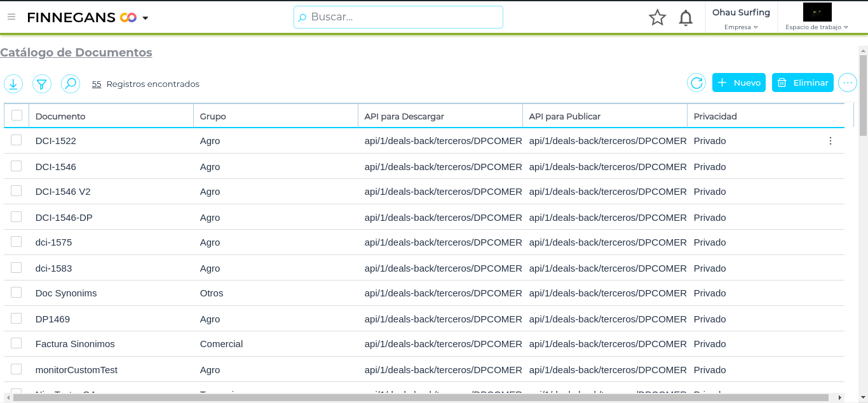Click the favorites star icon
Screen dimensions: 868x403
[657, 18]
